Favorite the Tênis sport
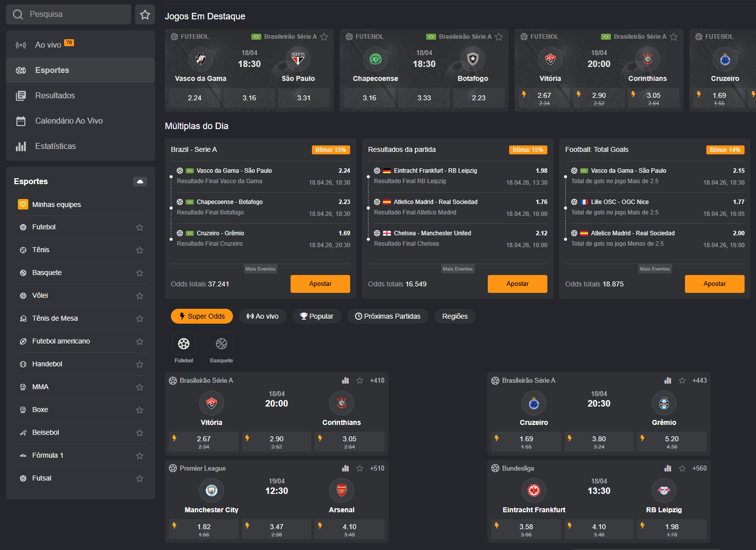The height and width of the screenshot is (550, 756). (140, 250)
